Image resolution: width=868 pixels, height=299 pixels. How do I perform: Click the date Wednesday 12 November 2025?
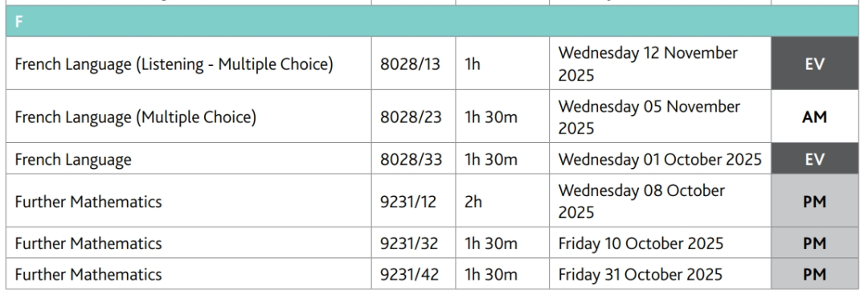tap(648, 63)
